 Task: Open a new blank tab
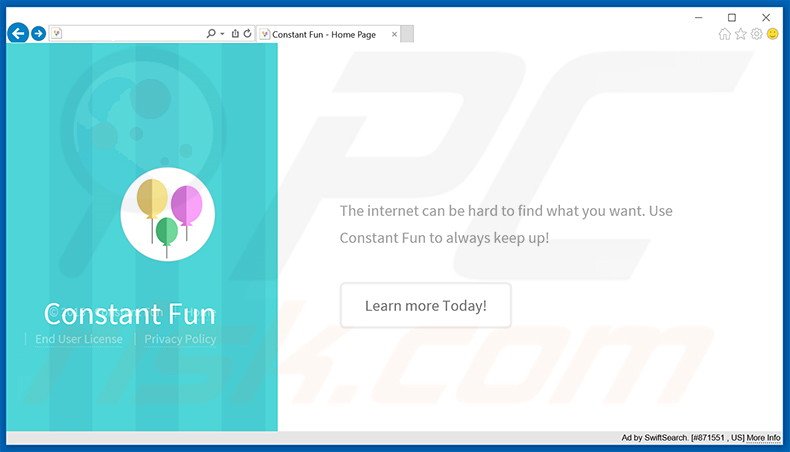click(x=407, y=34)
